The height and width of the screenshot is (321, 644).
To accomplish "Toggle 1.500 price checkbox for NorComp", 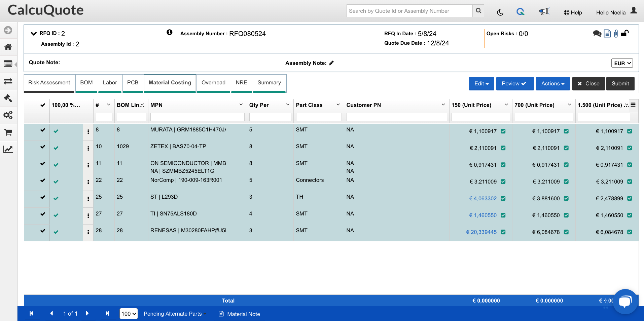I will [x=630, y=182].
